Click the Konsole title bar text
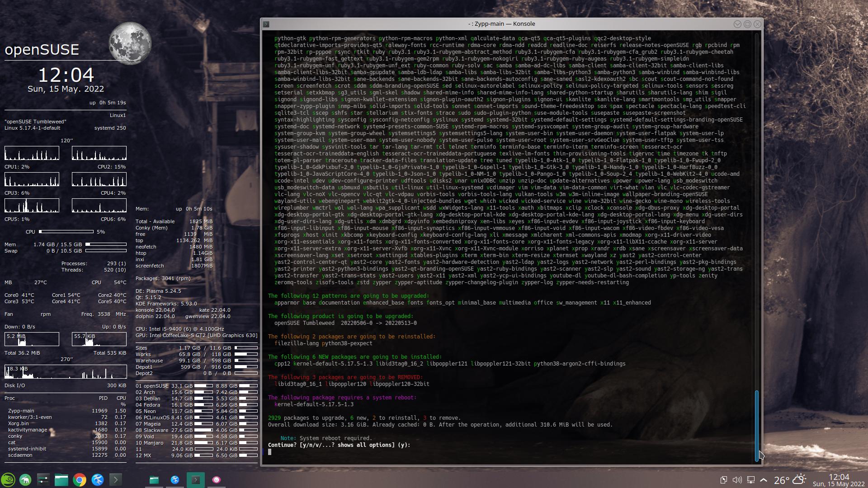This screenshot has width=868, height=488. [x=501, y=24]
